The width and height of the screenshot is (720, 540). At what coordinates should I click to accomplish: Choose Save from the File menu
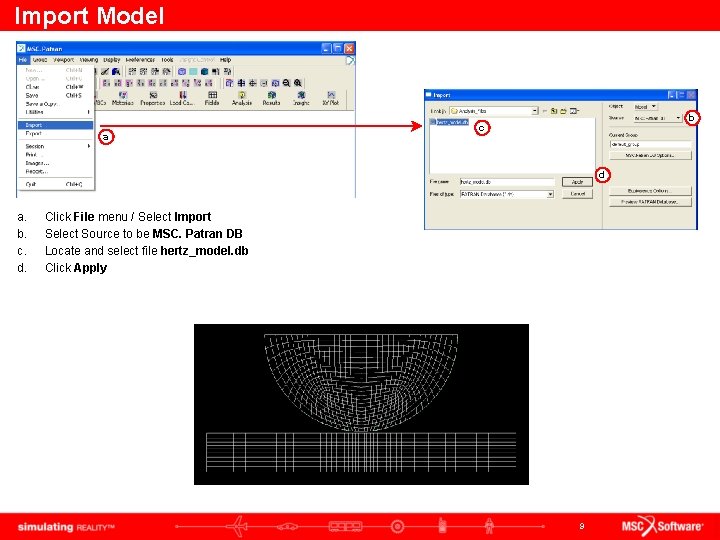click(x=55, y=96)
